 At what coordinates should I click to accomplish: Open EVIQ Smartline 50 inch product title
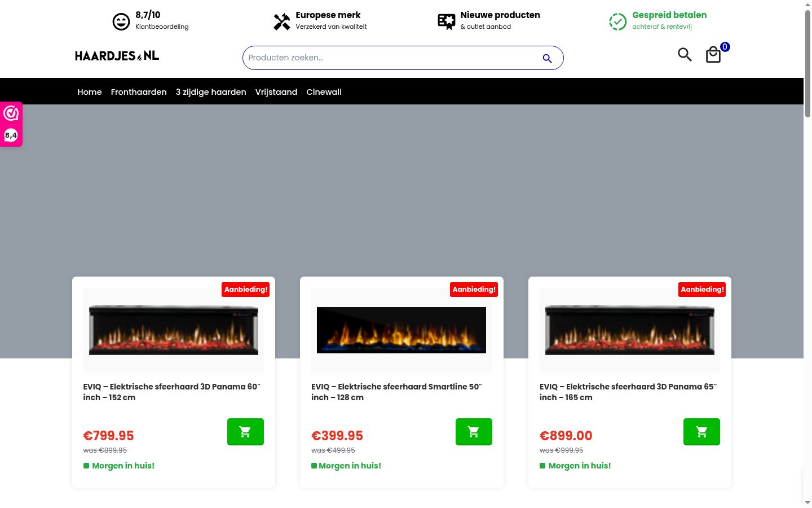(396, 392)
